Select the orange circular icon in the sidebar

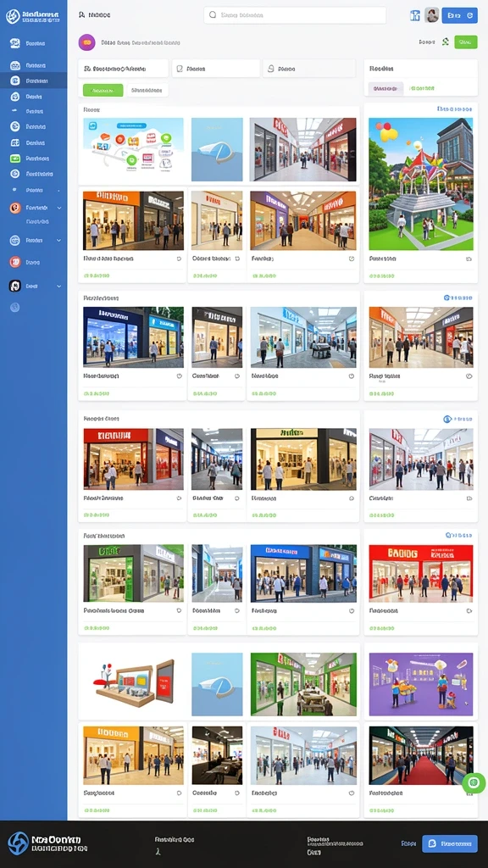(x=15, y=208)
